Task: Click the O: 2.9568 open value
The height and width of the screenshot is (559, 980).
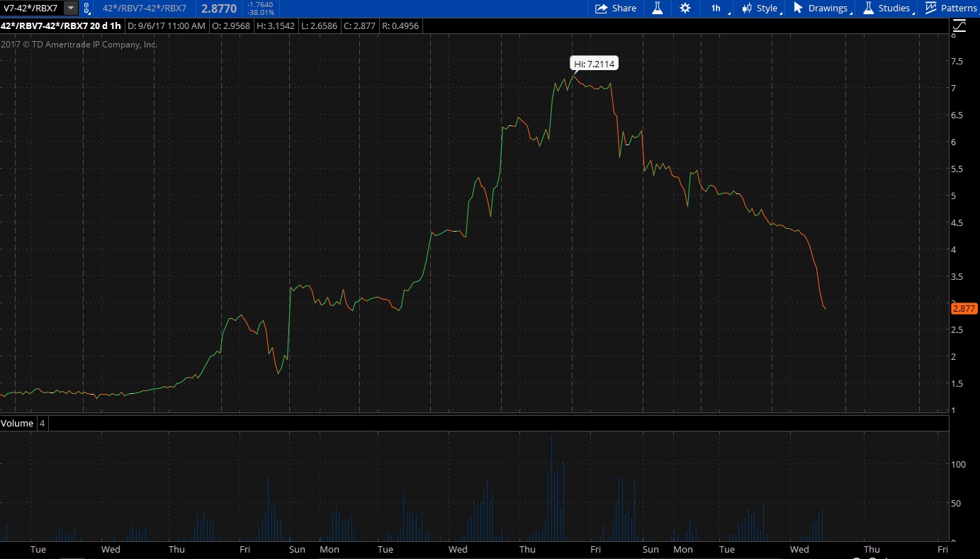Action: point(232,26)
